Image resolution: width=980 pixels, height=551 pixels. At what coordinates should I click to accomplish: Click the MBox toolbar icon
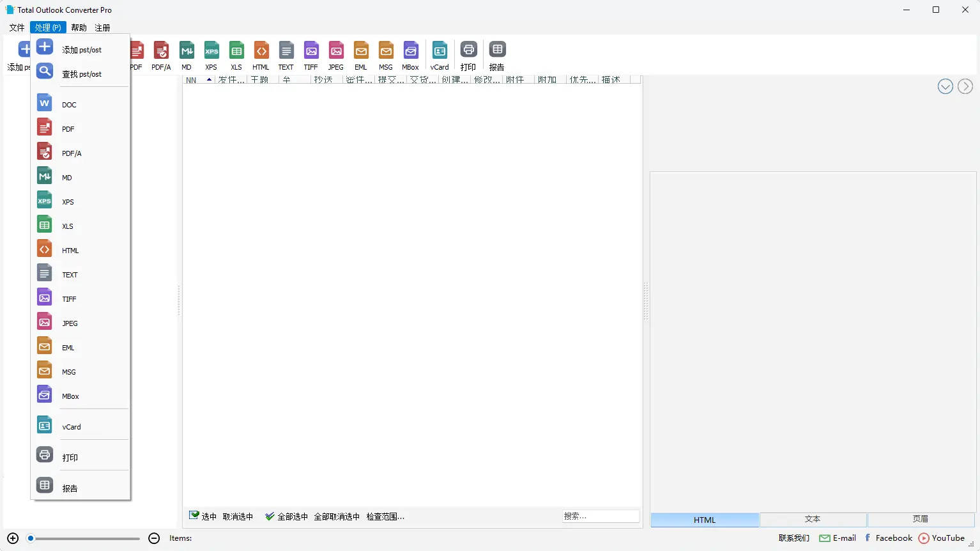pyautogui.click(x=411, y=56)
